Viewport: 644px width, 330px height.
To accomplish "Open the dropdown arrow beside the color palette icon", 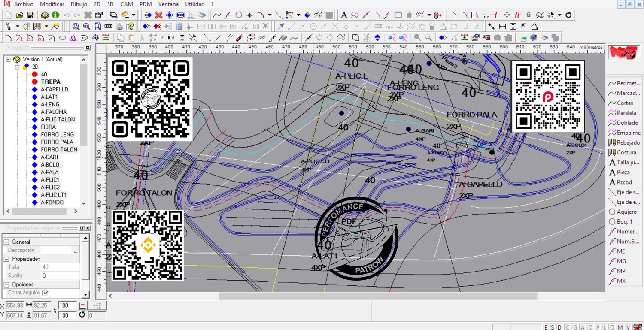I will tap(134, 15).
